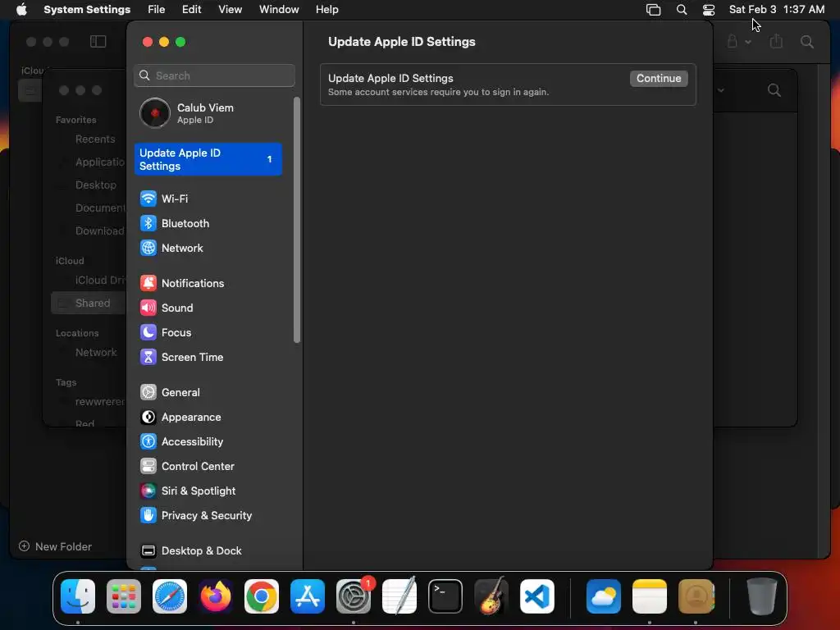Select the General gear icon
The height and width of the screenshot is (630, 840).
click(148, 393)
